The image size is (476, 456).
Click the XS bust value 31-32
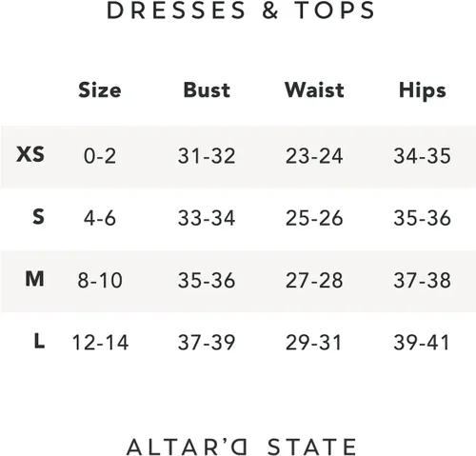[207, 156]
